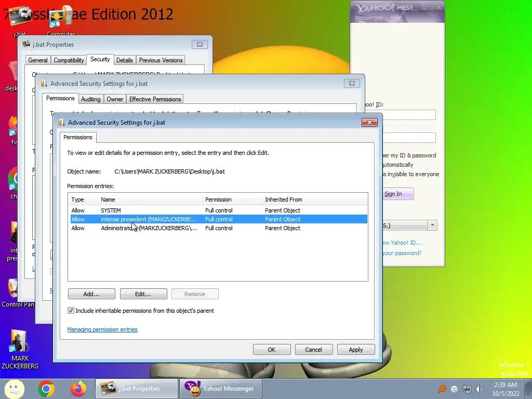
Task: Switch to Yahoo! Messenger taskbar item
Action: (220, 389)
